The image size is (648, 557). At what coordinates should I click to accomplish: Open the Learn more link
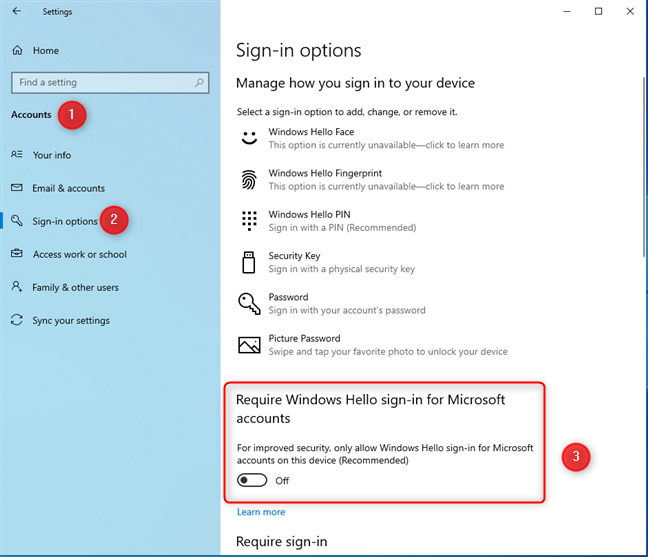click(x=261, y=512)
